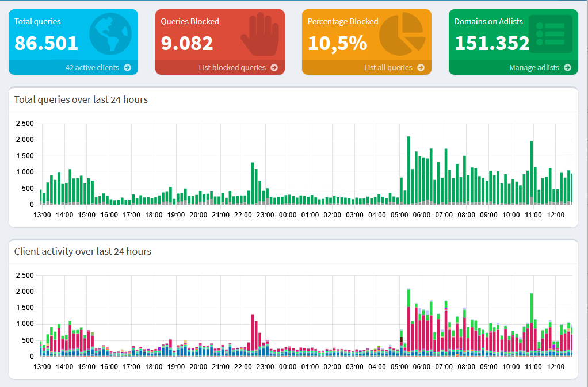This screenshot has width=588, height=387.
Task: Click the peak bar after 22:00 in Total queries chart
Action: coord(253,183)
